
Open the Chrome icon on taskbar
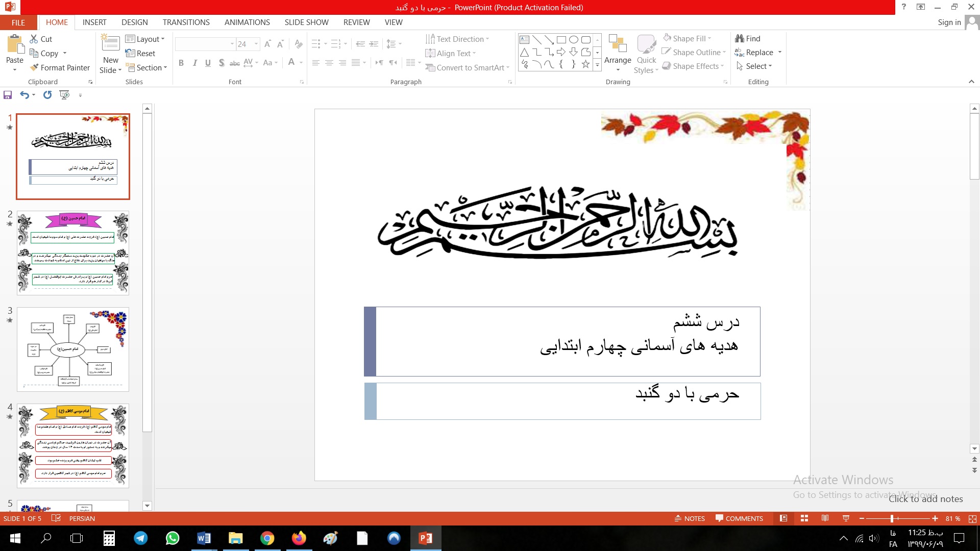[267, 538]
